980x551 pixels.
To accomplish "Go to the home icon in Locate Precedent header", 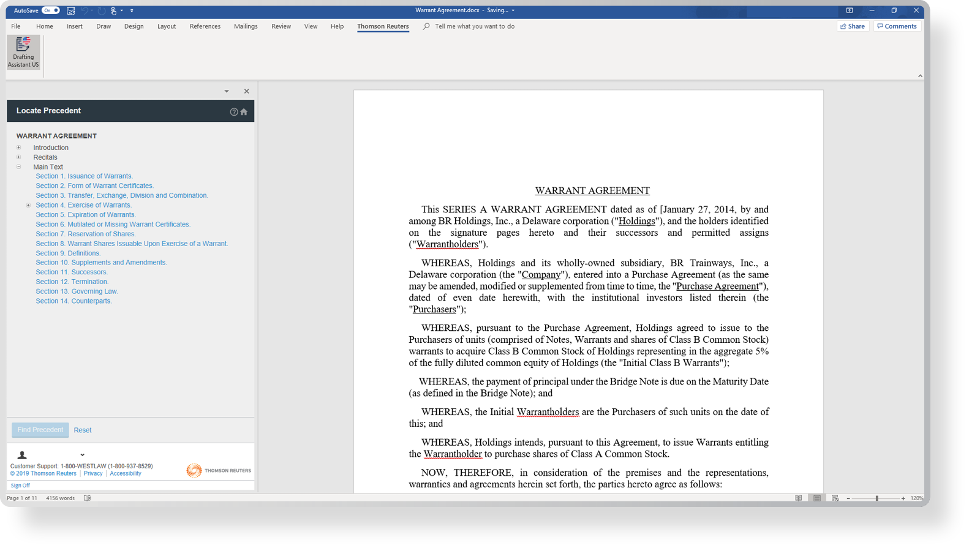I will [x=244, y=112].
